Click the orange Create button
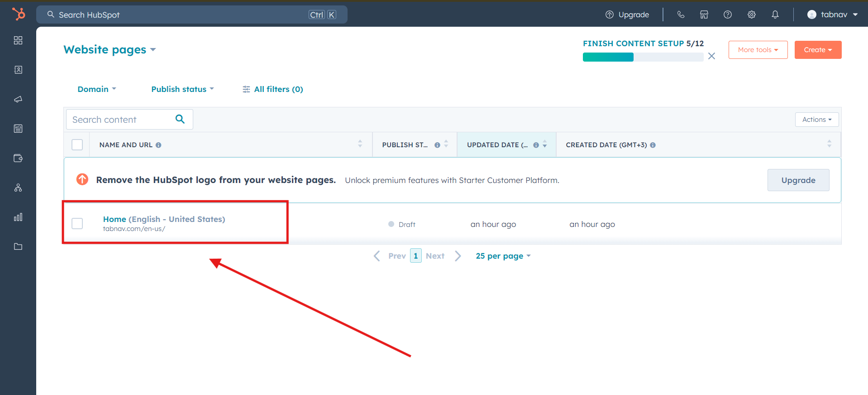 (818, 50)
